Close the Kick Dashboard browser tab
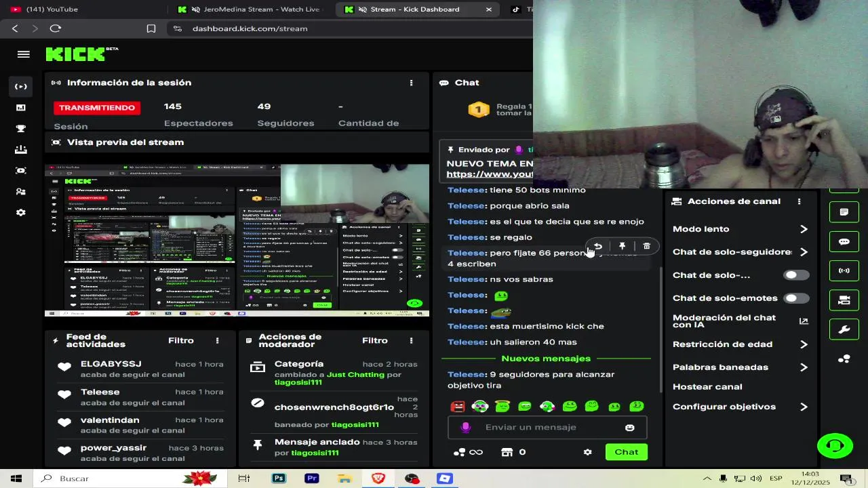Image resolution: width=868 pixels, height=488 pixels. click(x=489, y=9)
